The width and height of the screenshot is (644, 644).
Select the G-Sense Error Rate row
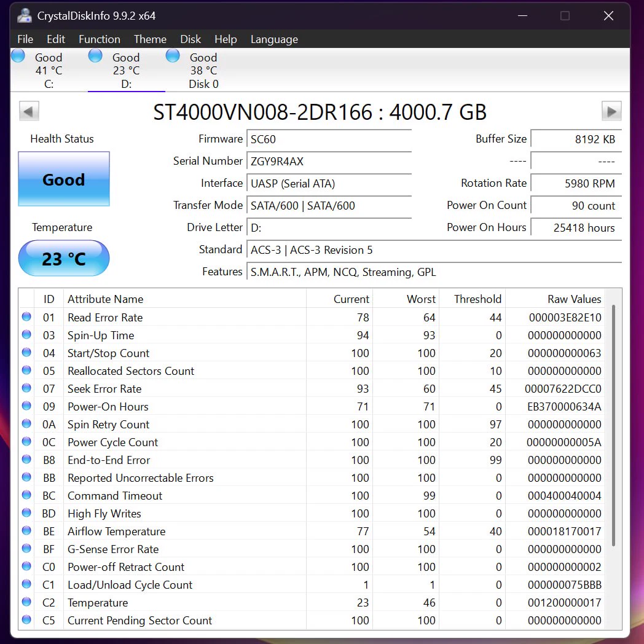(312, 549)
